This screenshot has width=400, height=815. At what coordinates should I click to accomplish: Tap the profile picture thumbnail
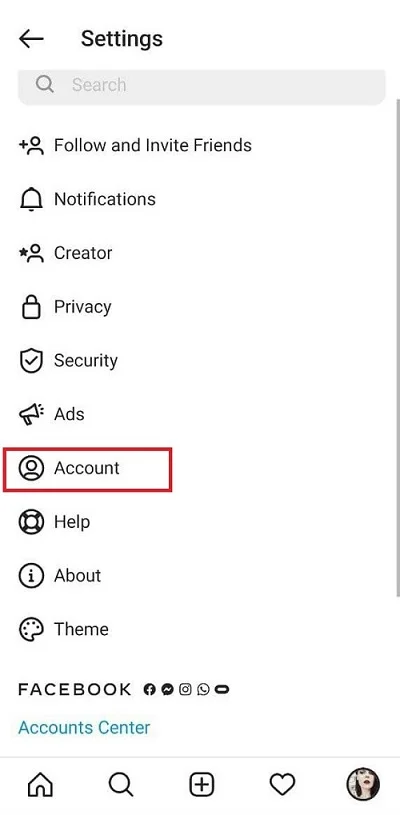[363, 784]
